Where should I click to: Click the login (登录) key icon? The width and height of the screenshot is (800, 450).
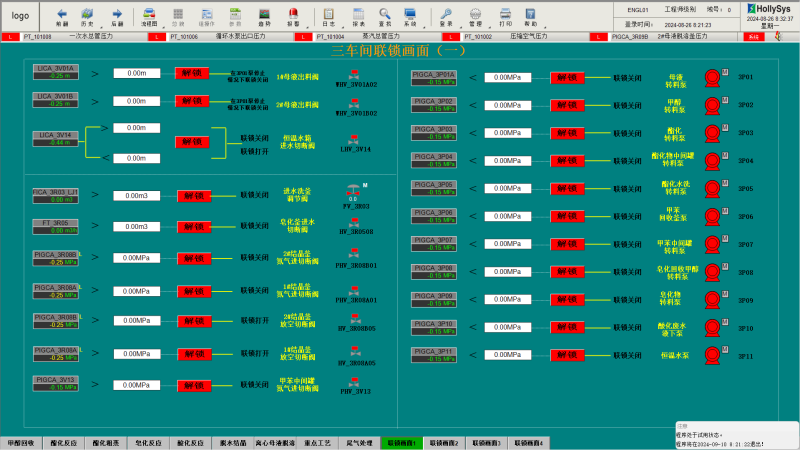click(x=446, y=14)
